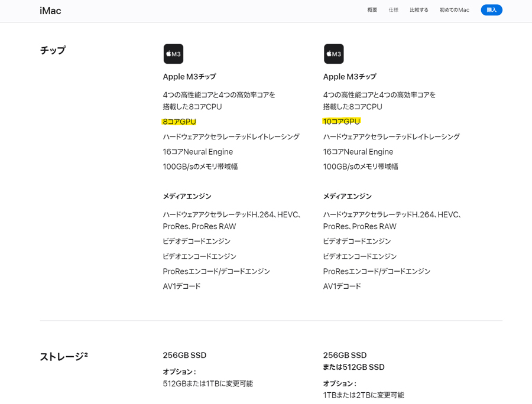Screen dimensions: 532x404
Task: Click the left M3 chip icon
Action: pos(173,54)
